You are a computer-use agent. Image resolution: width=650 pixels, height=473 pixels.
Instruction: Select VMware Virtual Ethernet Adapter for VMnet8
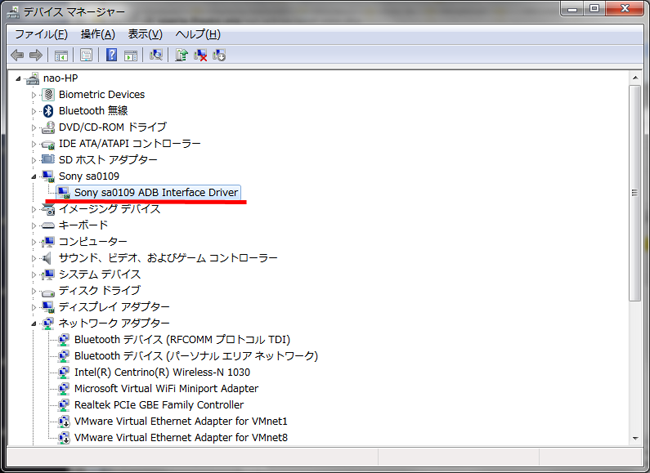(x=181, y=438)
